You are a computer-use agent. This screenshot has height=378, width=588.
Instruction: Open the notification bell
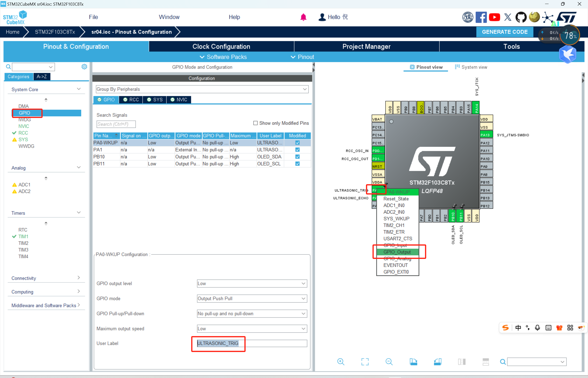coord(303,17)
